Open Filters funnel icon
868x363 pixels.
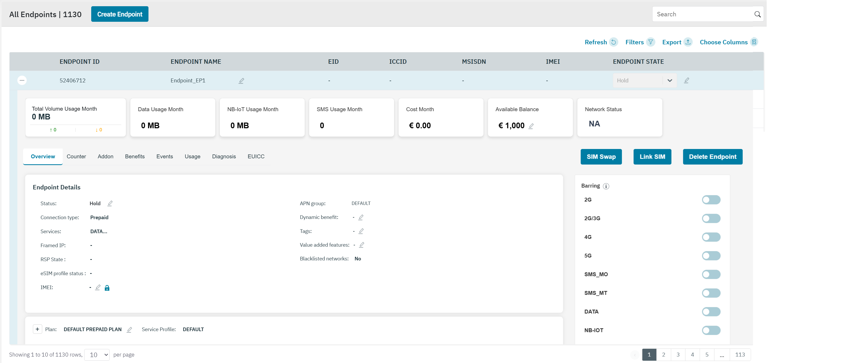pyautogui.click(x=651, y=42)
